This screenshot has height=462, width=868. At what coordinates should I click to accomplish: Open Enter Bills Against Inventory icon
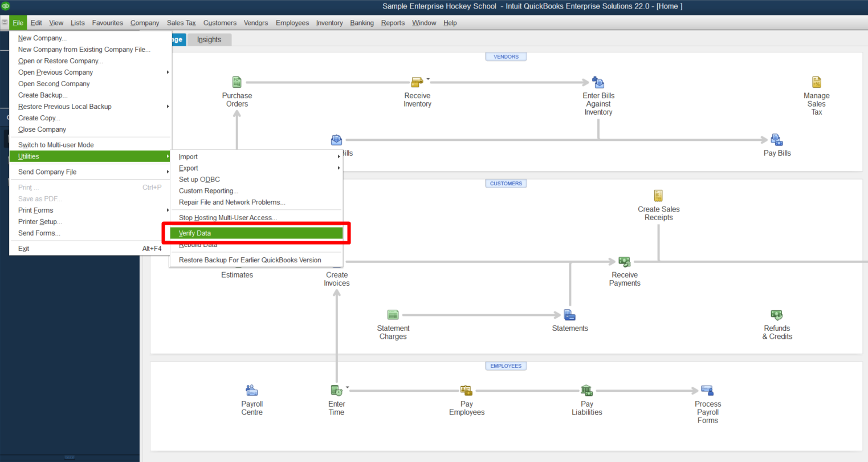598,82
